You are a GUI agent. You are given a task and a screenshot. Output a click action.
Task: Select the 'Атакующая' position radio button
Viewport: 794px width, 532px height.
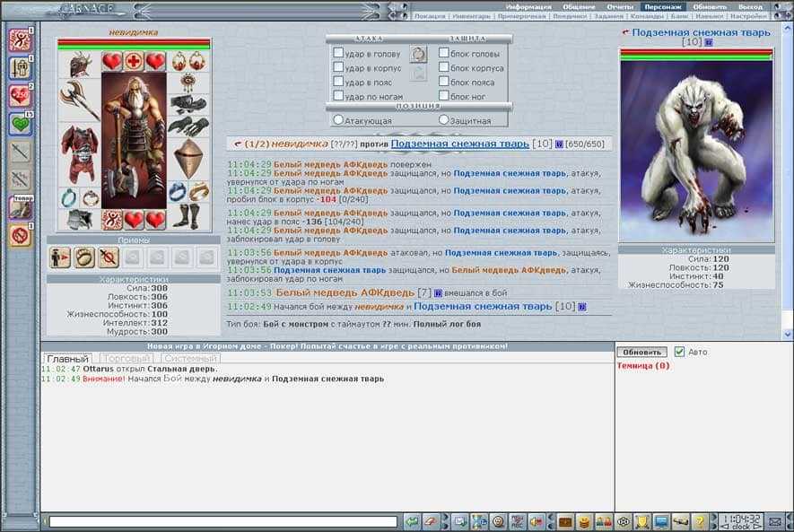click(338, 119)
